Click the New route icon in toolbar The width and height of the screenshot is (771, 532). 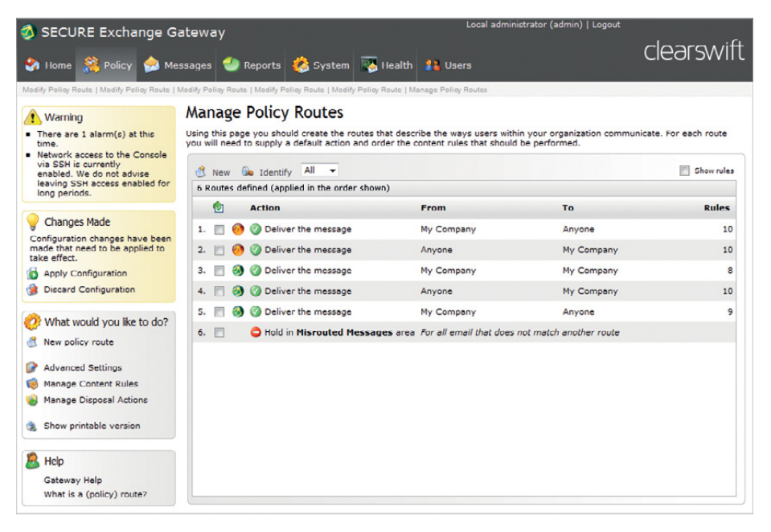201,172
